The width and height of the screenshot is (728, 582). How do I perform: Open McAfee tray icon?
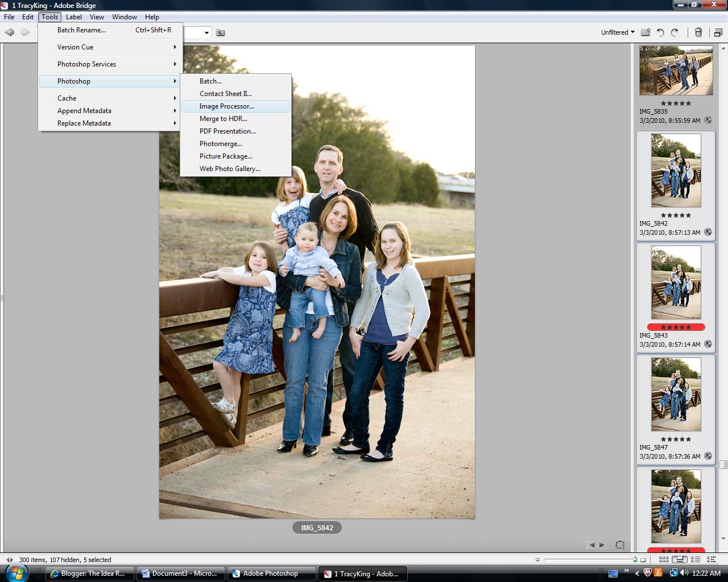[647, 573]
